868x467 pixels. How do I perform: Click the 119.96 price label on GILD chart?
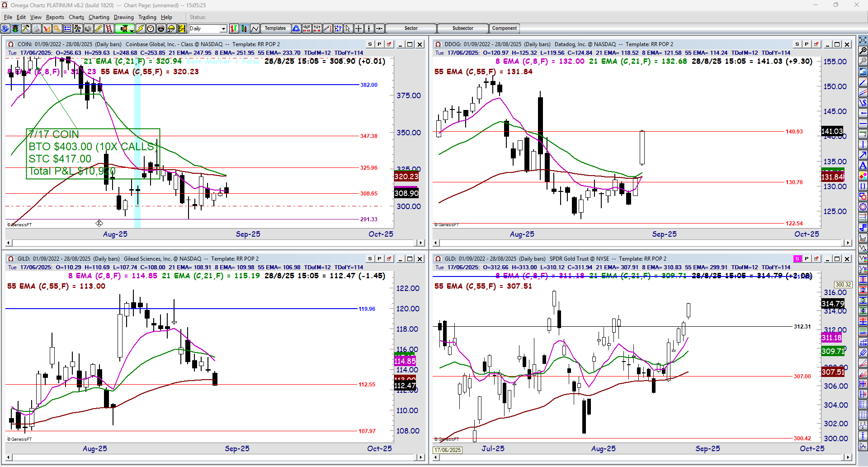pos(367,309)
